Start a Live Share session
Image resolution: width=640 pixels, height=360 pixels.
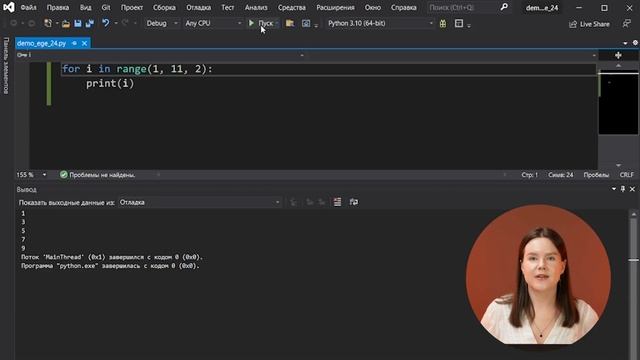click(589, 24)
